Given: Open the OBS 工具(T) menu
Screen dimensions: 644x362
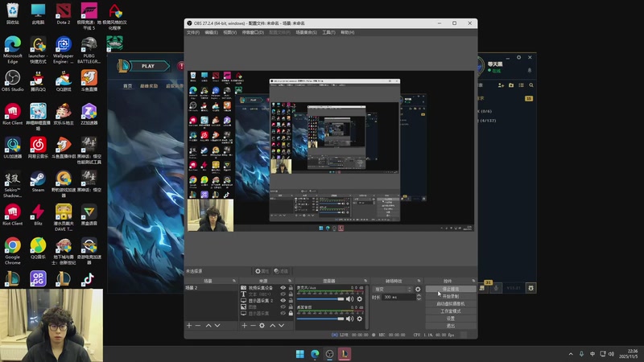Looking at the screenshot, I should click(x=328, y=32).
